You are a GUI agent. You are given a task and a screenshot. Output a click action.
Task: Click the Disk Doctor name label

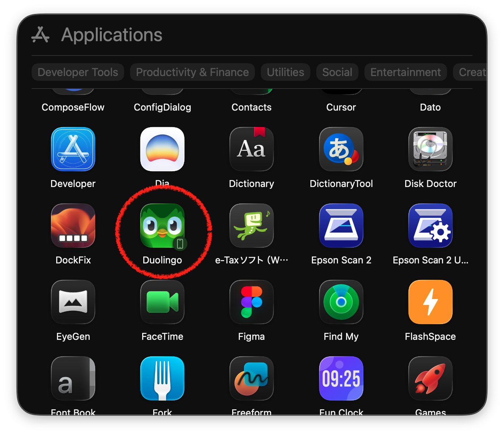(431, 184)
